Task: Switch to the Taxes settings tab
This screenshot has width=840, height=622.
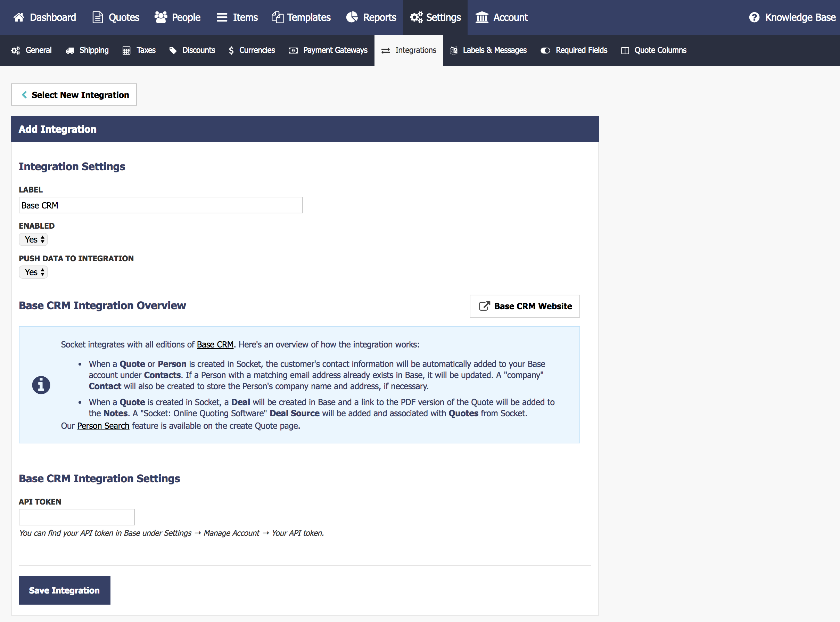Action: tap(139, 50)
